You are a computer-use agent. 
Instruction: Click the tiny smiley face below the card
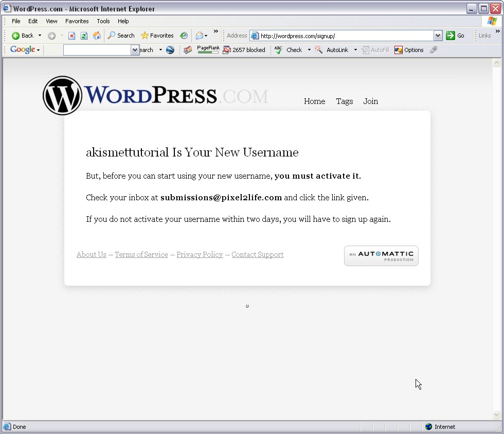click(x=247, y=306)
